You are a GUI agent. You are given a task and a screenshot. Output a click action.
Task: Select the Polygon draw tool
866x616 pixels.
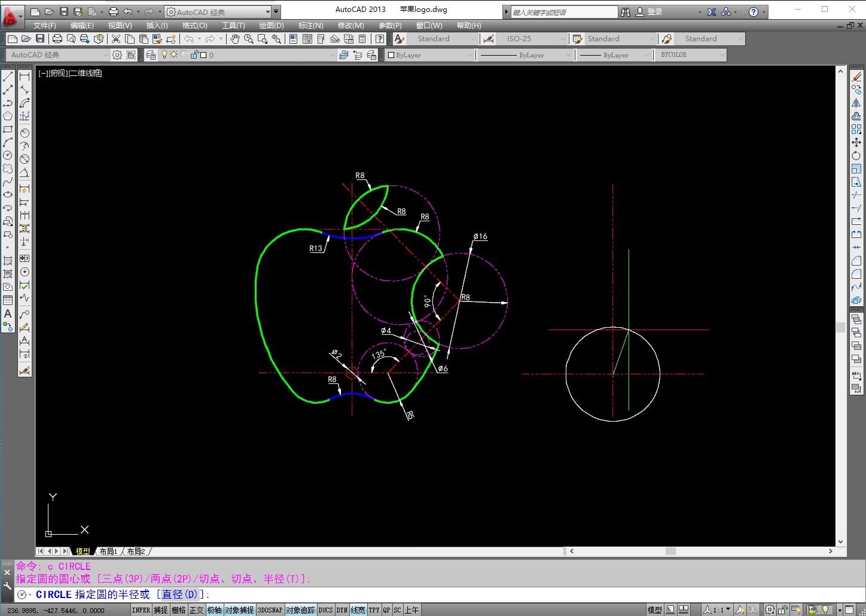pos(8,116)
